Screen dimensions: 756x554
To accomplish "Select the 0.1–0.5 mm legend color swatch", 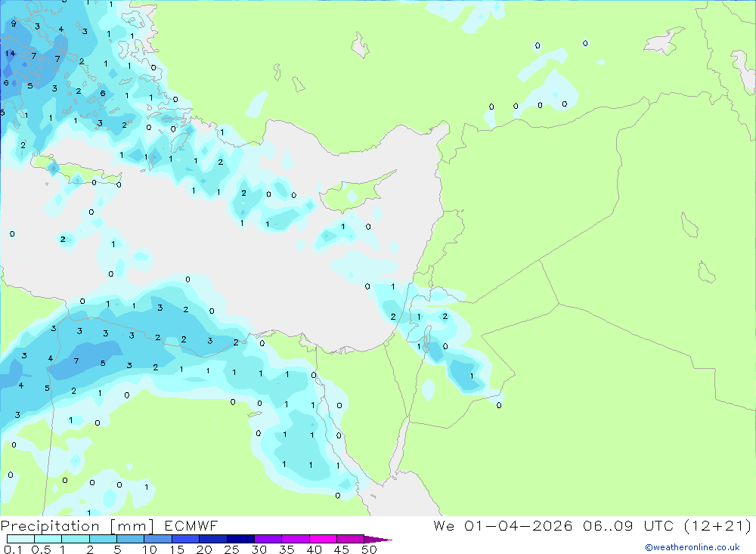I will coord(20,539).
